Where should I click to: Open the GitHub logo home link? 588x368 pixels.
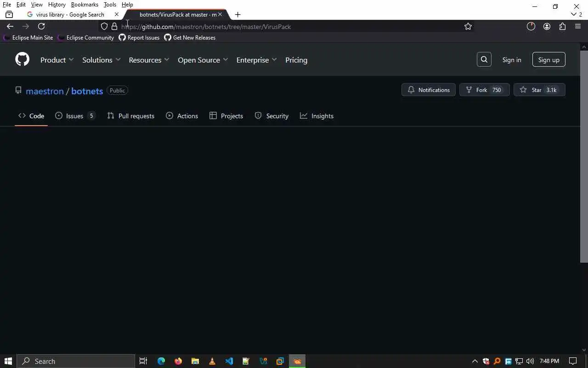pyautogui.click(x=22, y=59)
